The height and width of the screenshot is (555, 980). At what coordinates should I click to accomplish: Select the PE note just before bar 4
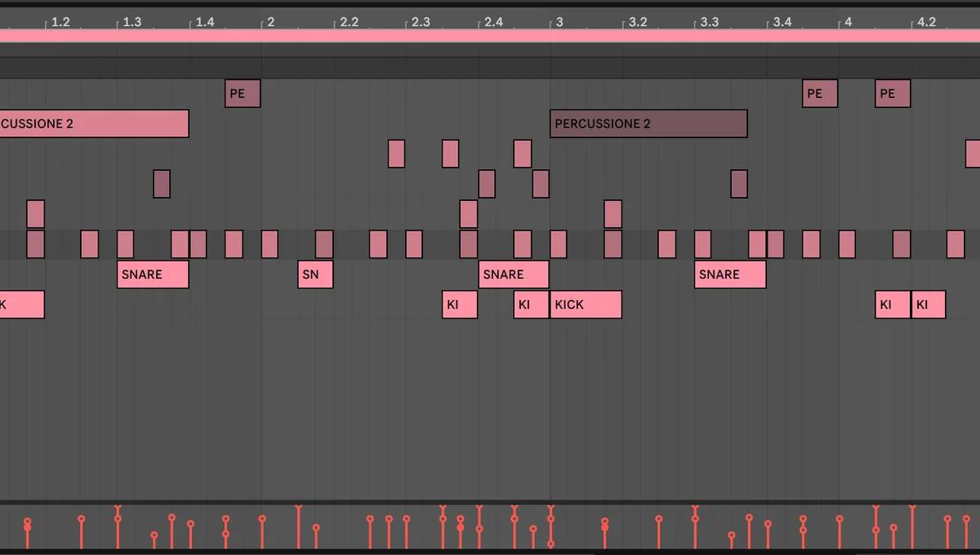tap(820, 94)
